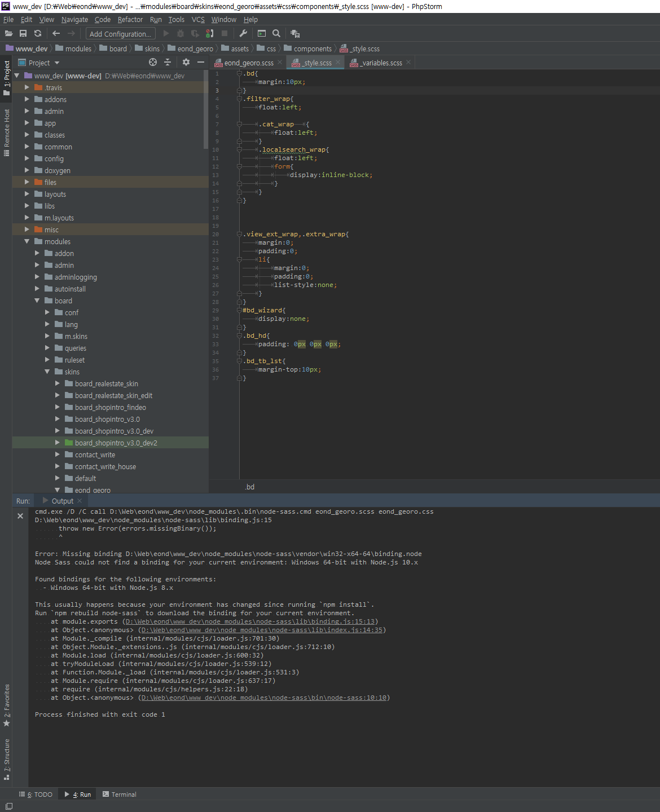Click the Add Configuration button

121,34
